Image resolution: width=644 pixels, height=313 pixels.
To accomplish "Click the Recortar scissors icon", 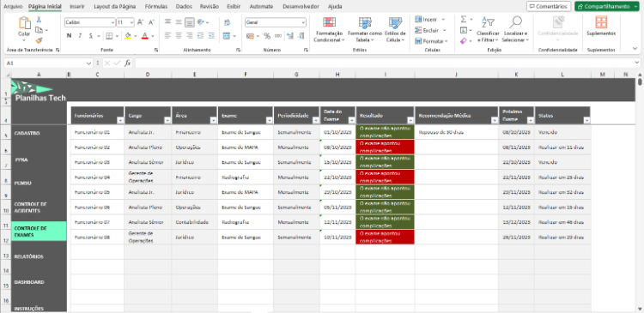I will pyautogui.click(x=39, y=19).
